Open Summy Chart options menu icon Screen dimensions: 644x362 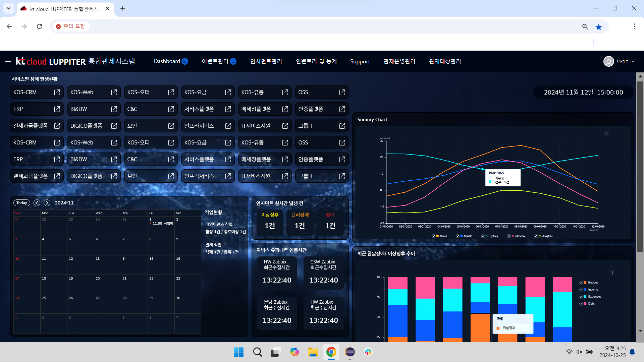click(x=606, y=133)
